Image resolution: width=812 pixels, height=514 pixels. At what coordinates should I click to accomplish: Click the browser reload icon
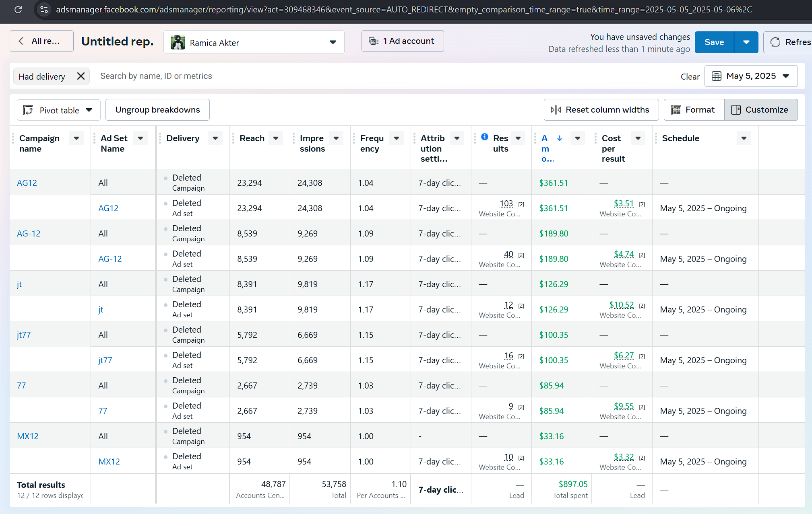pyautogui.click(x=18, y=10)
